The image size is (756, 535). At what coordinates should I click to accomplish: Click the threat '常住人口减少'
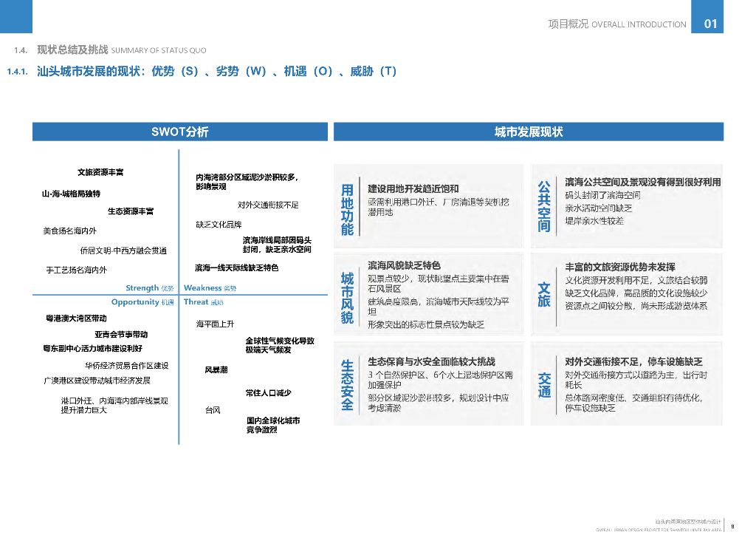pyautogui.click(x=268, y=393)
